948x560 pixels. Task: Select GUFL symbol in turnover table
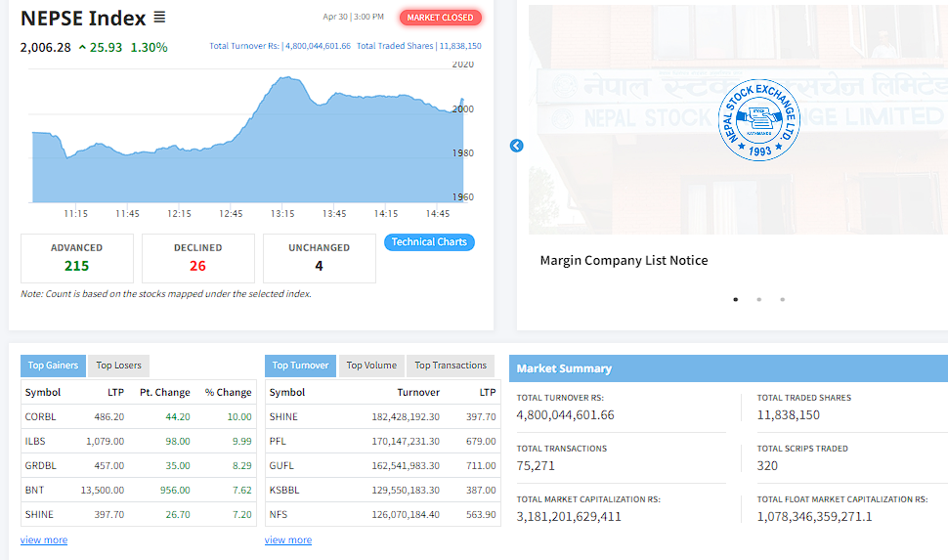tap(281, 465)
